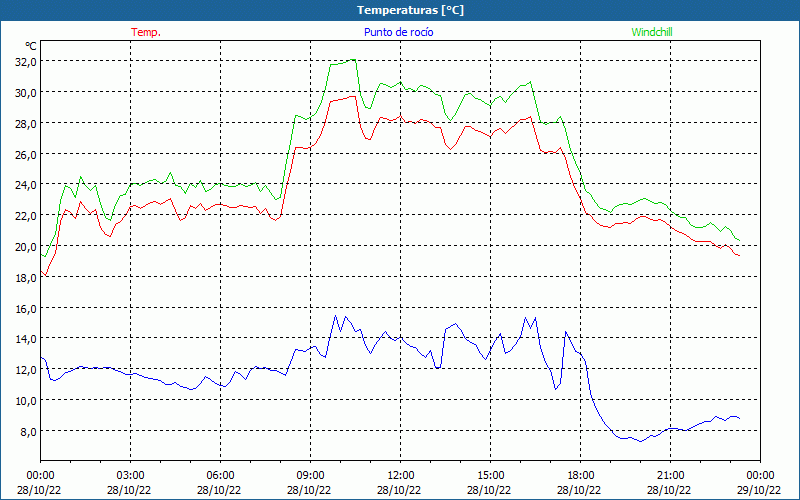Image resolution: width=800 pixels, height=500 pixels.
Task: Click the 03:00 time axis label
Action: (130, 476)
